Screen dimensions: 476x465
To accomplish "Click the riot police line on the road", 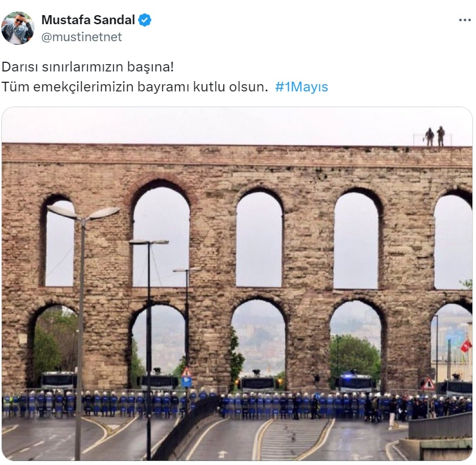I will 237,405.
